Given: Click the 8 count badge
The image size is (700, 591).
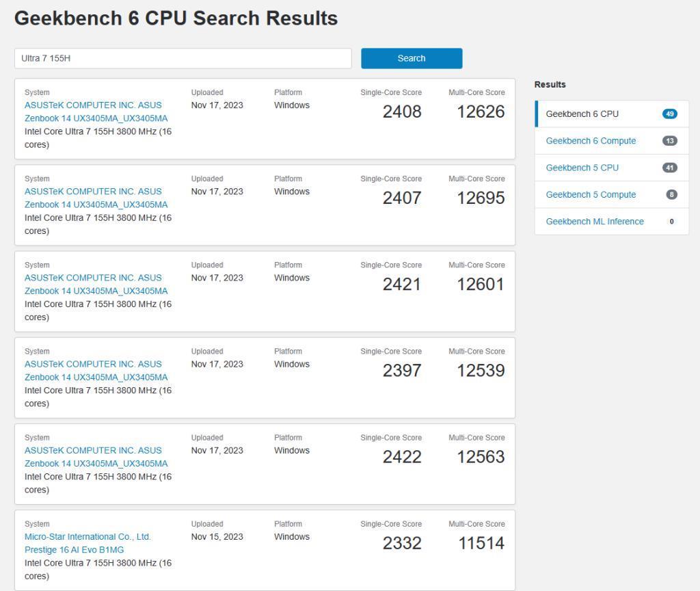Looking at the screenshot, I should pyautogui.click(x=671, y=195).
